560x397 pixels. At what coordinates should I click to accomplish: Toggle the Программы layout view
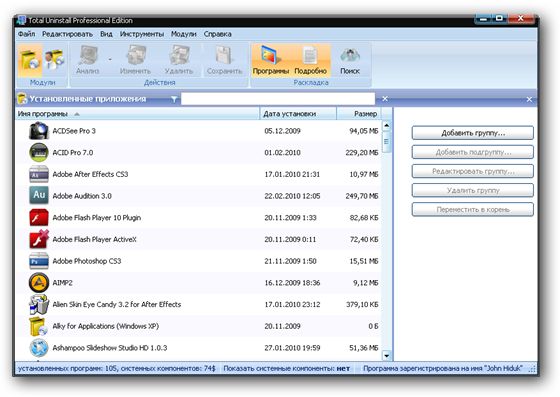[x=271, y=60]
